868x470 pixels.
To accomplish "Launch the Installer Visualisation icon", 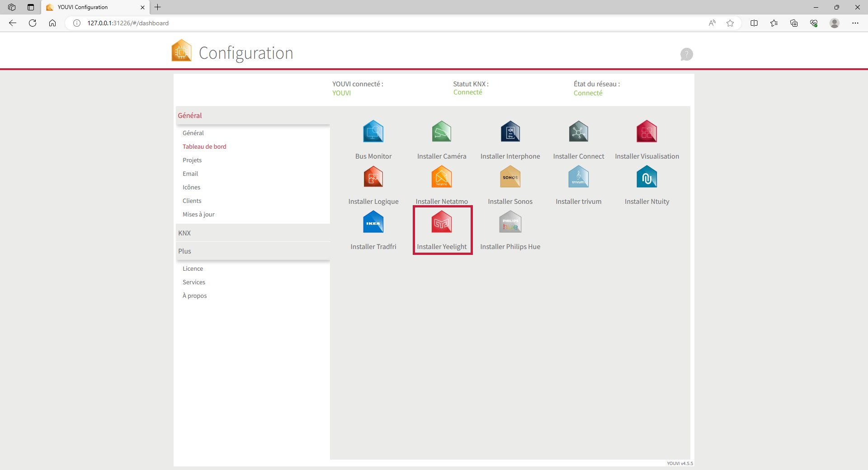I will pos(647,132).
